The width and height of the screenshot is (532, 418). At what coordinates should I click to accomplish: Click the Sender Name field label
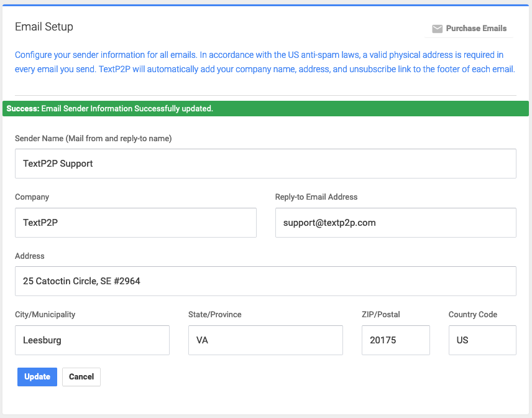point(93,138)
